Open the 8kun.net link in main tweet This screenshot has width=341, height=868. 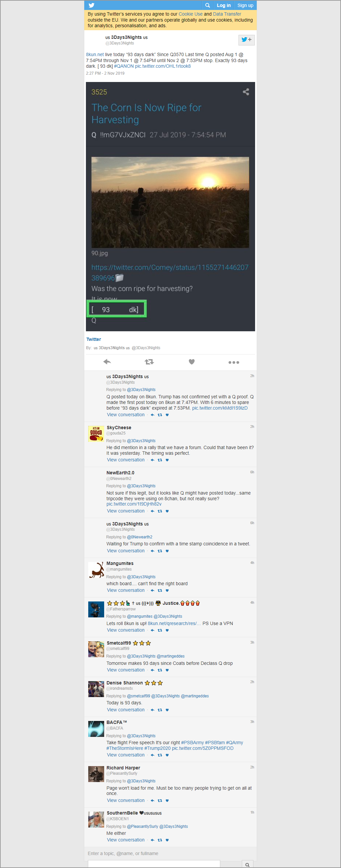(x=95, y=54)
